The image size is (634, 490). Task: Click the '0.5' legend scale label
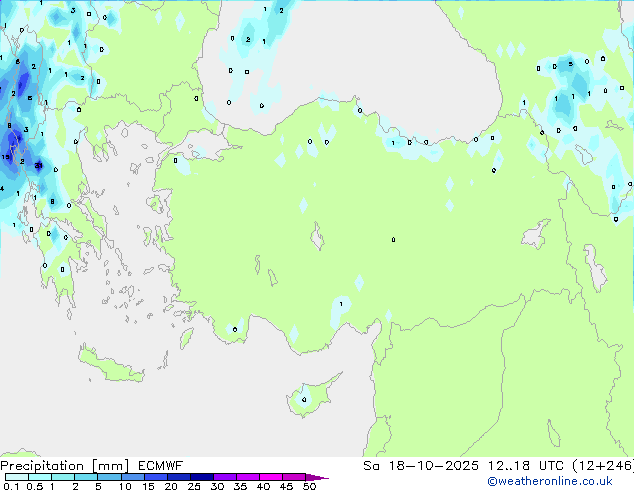coord(34,486)
